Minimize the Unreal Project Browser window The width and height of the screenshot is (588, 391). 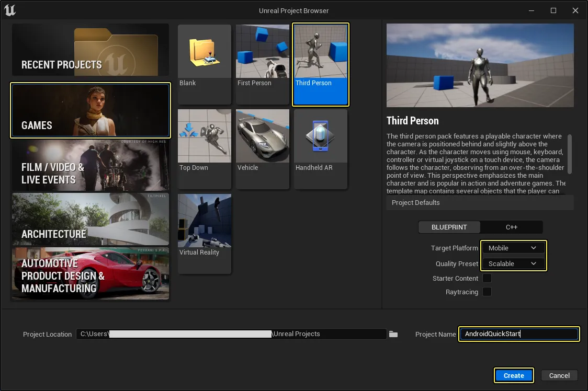pos(532,10)
